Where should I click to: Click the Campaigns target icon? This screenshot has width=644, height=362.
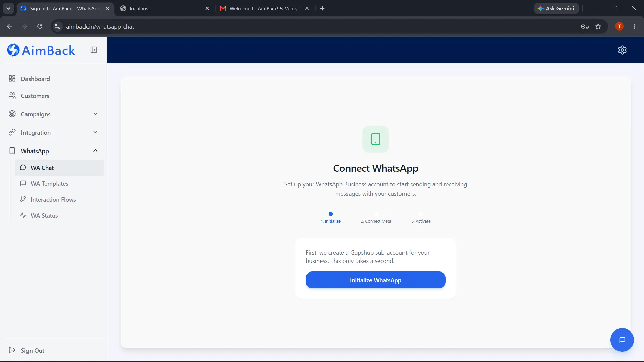pos(12,114)
